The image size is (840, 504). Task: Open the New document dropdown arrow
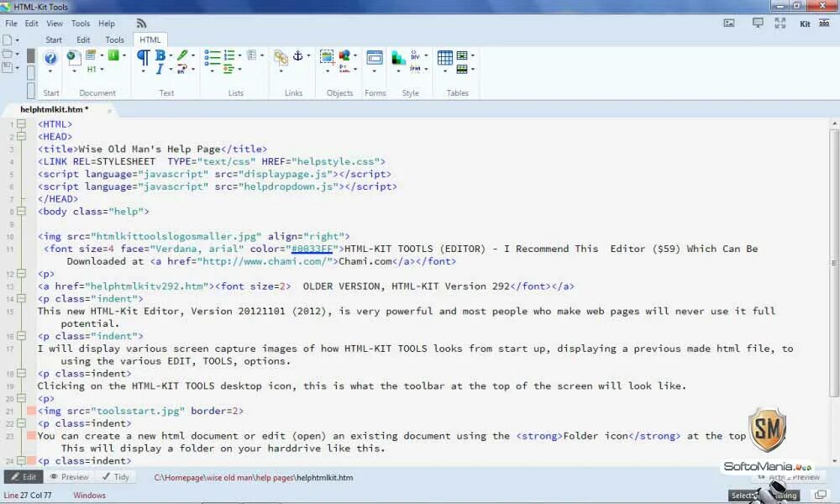pos(17,40)
